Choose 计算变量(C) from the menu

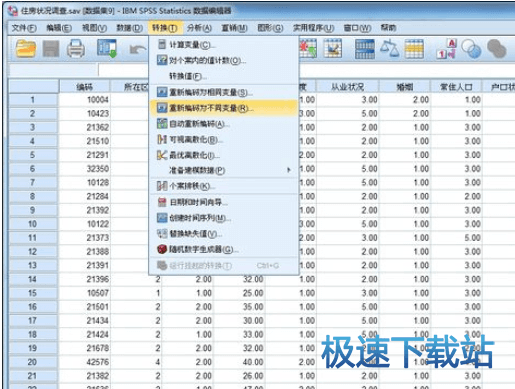point(223,45)
